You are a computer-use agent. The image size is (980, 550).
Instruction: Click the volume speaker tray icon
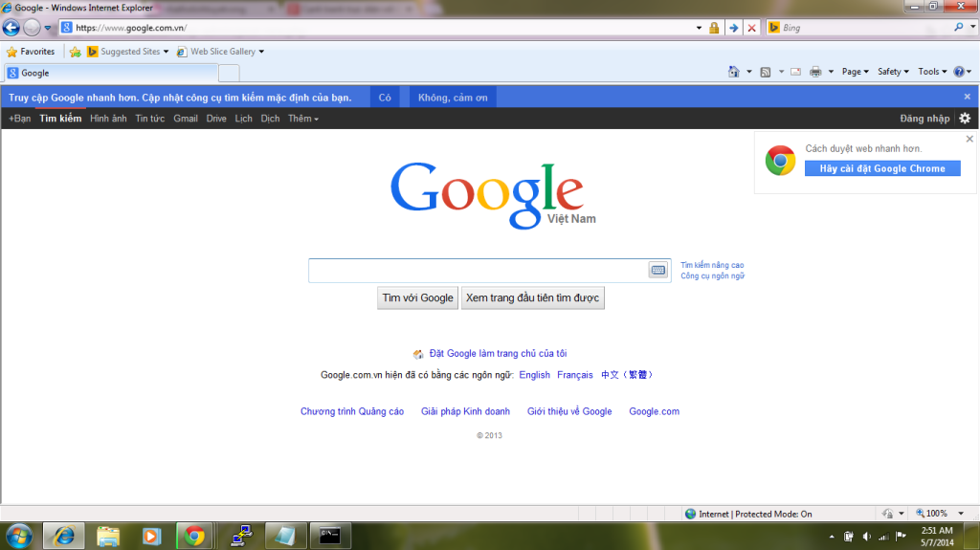866,537
